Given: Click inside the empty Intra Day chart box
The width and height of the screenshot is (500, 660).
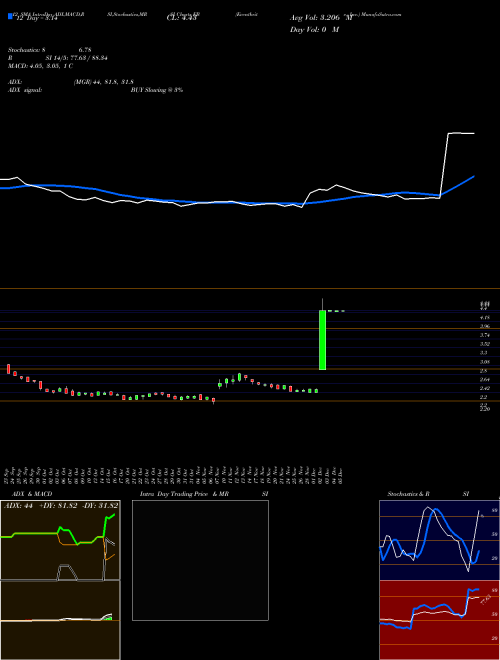Looking at the screenshot, I should [200, 560].
